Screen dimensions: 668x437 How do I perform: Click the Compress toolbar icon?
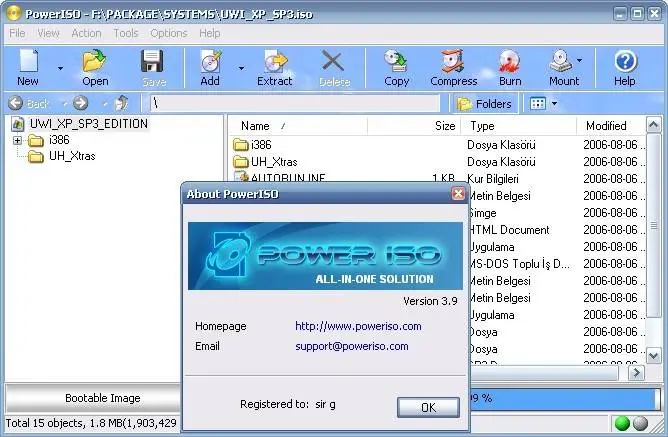click(x=453, y=61)
